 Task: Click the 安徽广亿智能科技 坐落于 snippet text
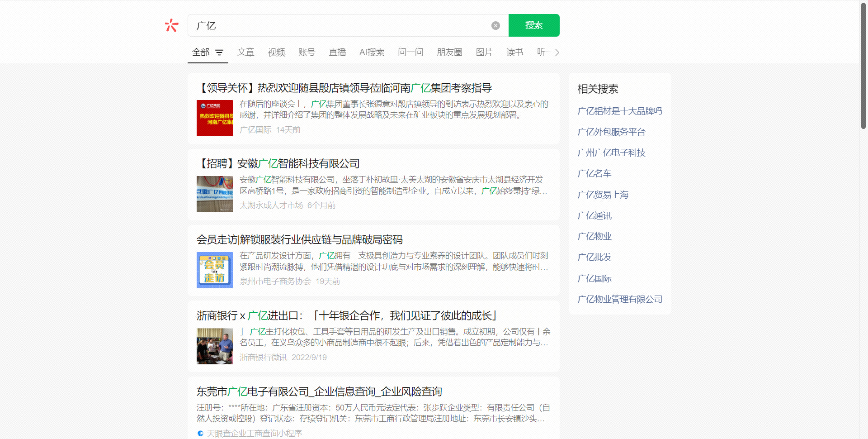[393, 186]
